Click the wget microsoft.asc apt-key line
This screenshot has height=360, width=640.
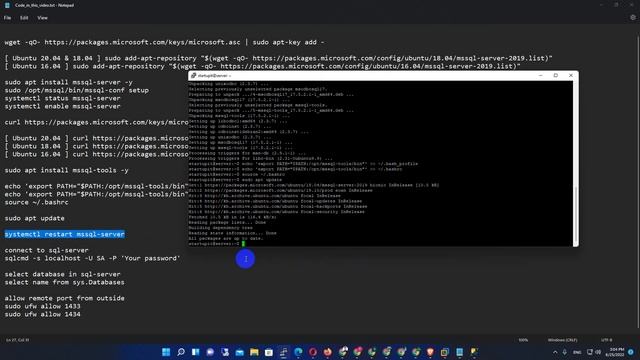coord(164,42)
